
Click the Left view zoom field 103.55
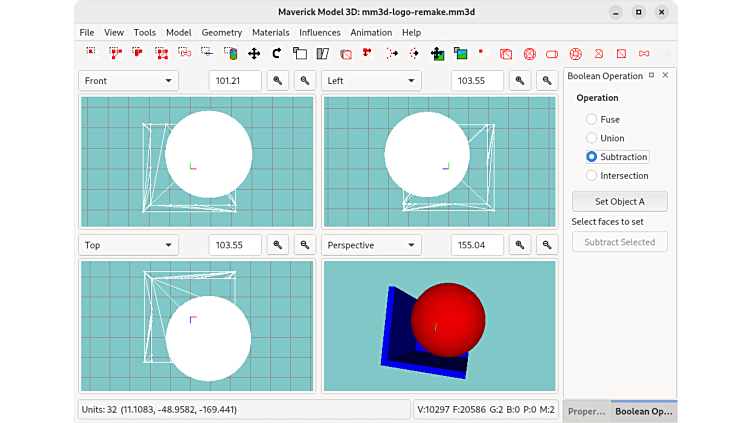point(477,81)
